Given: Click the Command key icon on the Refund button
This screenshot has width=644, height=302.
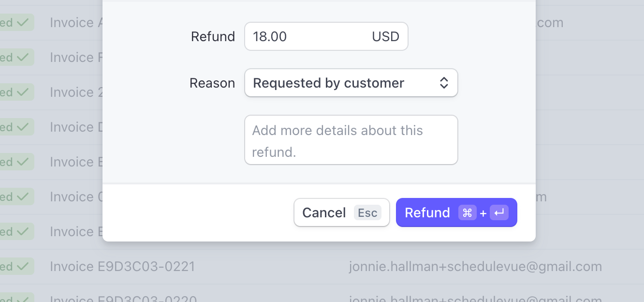Looking at the screenshot, I should tap(467, 213).
